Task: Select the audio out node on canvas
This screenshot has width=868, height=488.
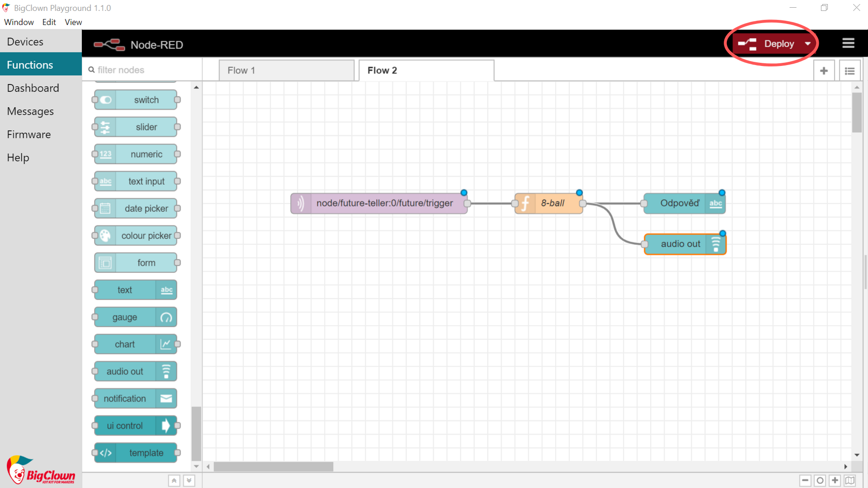Action: (x=685, y=244)
